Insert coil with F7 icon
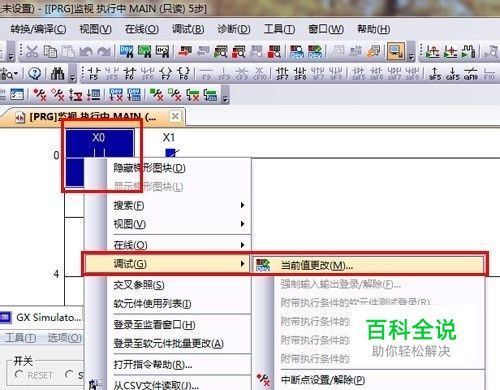 (x=166, y=73)
